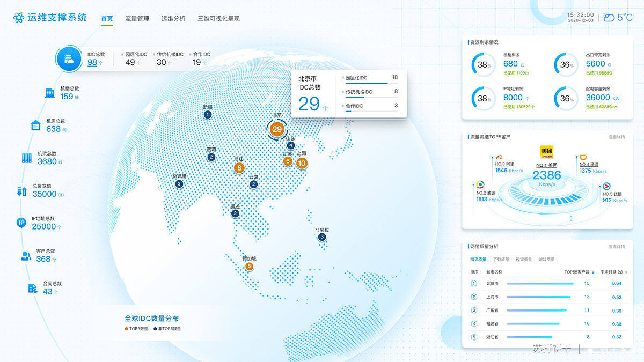
Task: Select the 北京 29 map marker
Action: tap(277, 129)
